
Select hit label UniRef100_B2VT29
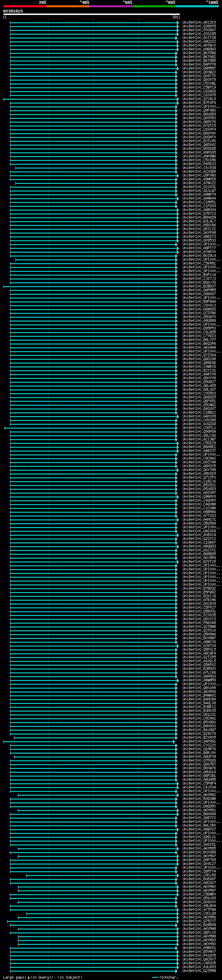pyautogui.click(x=199, y=561)
